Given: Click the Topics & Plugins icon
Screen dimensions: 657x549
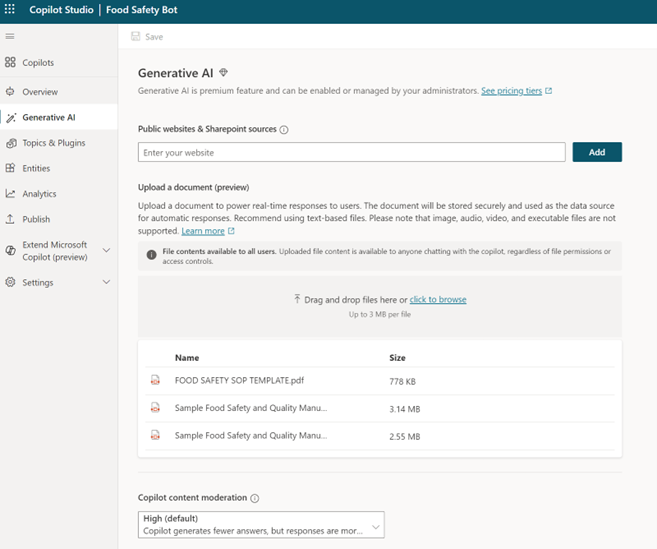Looking at the screenshot, I should click(11, 143).
